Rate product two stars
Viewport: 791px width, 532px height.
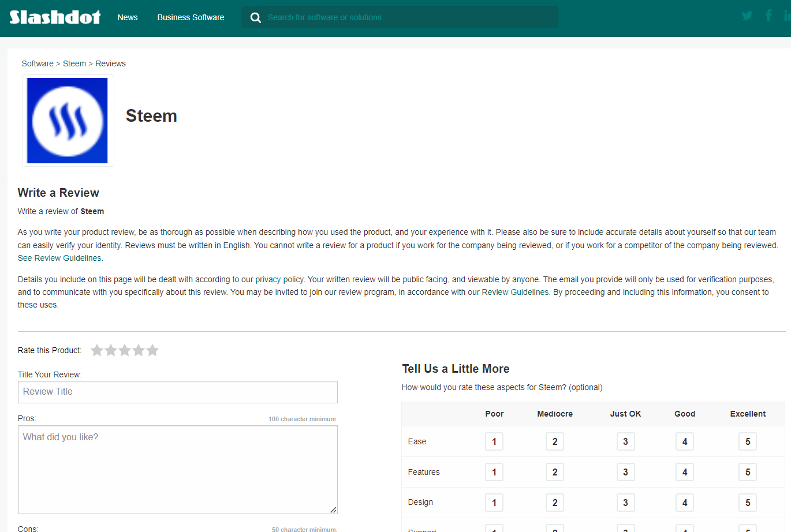(x=111, y=350)
